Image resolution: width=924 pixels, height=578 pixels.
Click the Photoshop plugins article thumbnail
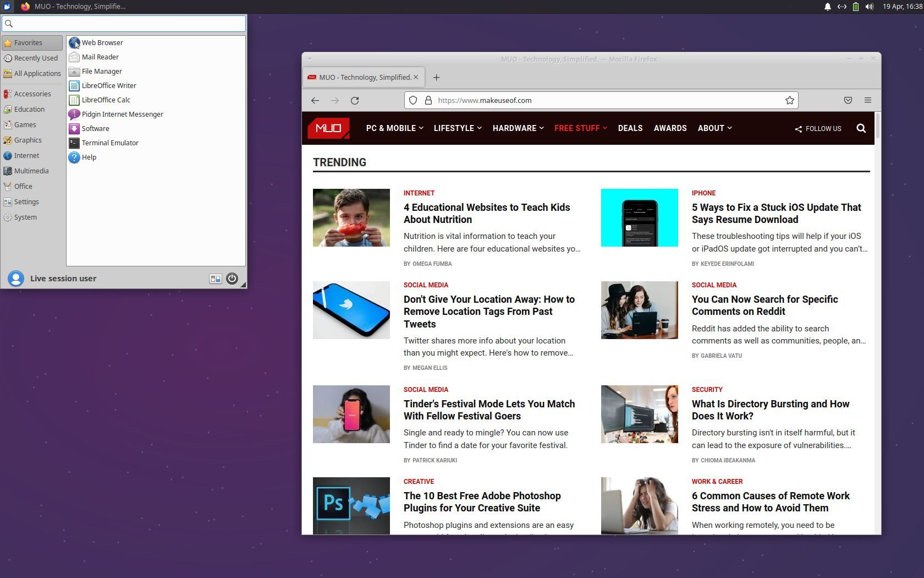pyautogui.click(x=351, y=505)
